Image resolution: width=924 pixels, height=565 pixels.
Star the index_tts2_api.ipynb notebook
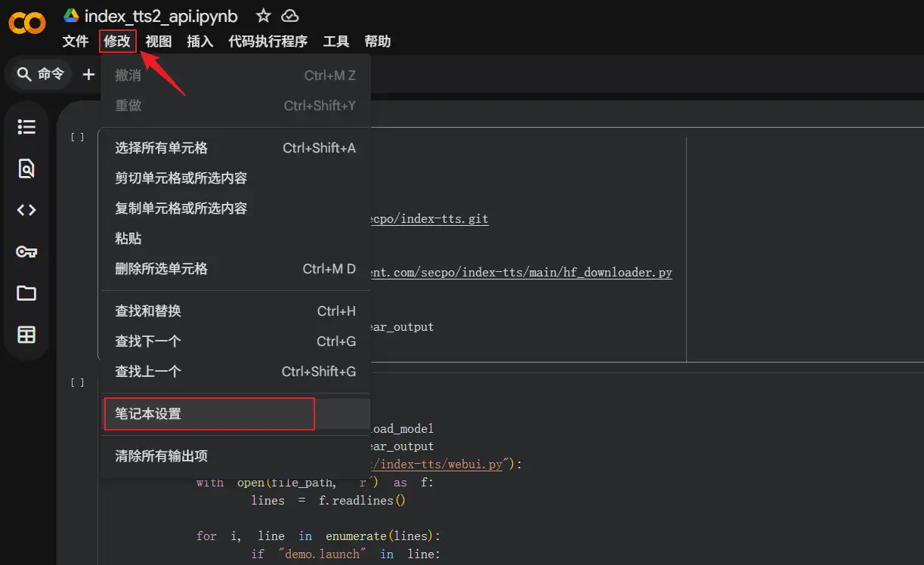coord(263,16)
